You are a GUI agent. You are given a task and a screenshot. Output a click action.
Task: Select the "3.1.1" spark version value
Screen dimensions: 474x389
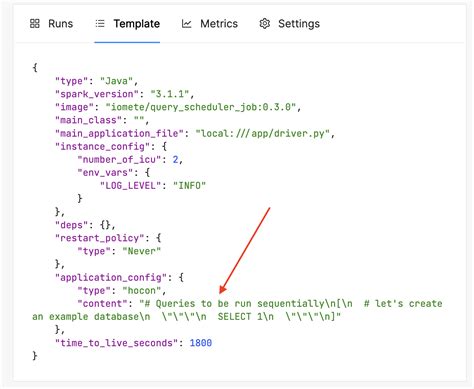click(x=170, y=94)
